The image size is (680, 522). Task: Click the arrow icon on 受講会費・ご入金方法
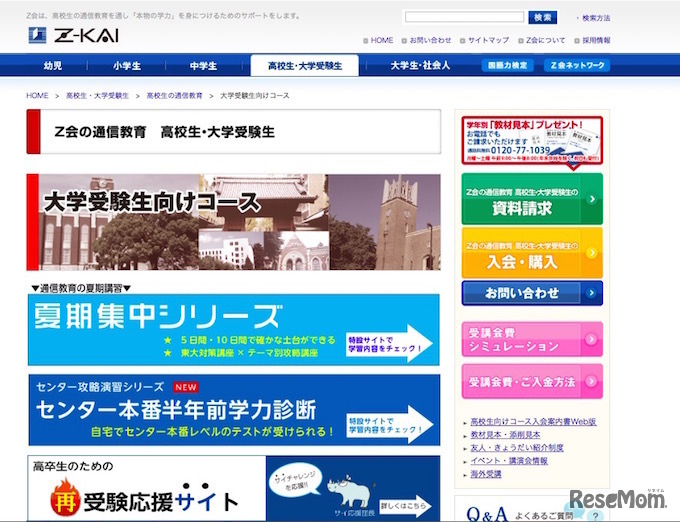[x=591, y=382]
